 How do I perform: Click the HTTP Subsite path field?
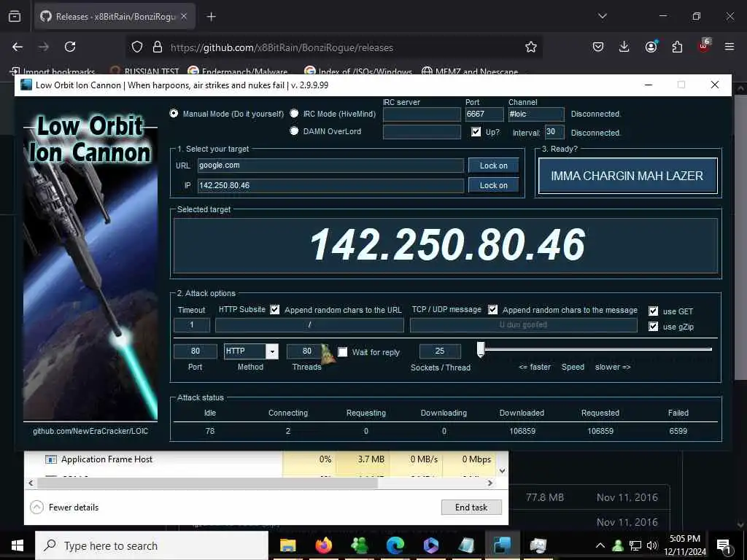coord(309,324)
